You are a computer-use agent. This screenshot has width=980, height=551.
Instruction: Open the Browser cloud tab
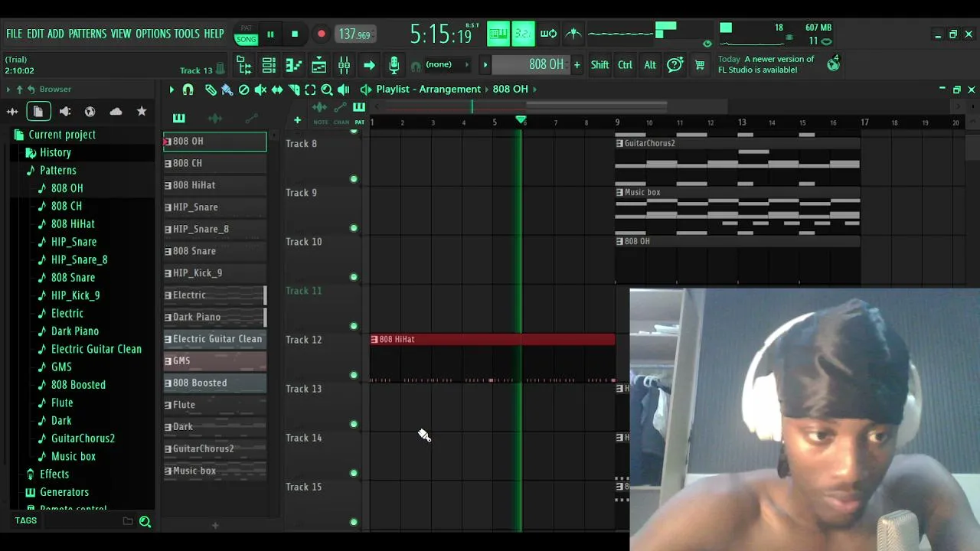(116, 112)
